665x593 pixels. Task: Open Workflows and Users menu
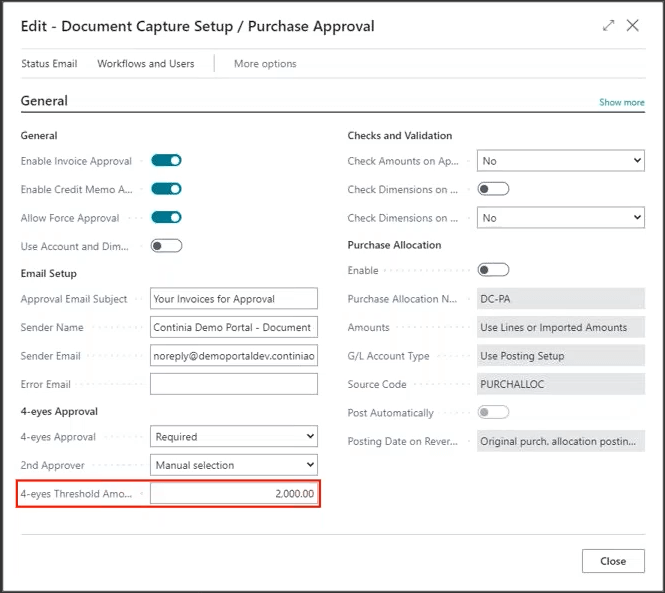[x=146, y=64]
